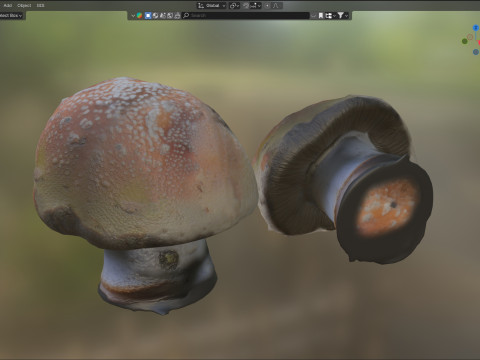Select the highlighted blue square filter icon

(x=148, y=16)
